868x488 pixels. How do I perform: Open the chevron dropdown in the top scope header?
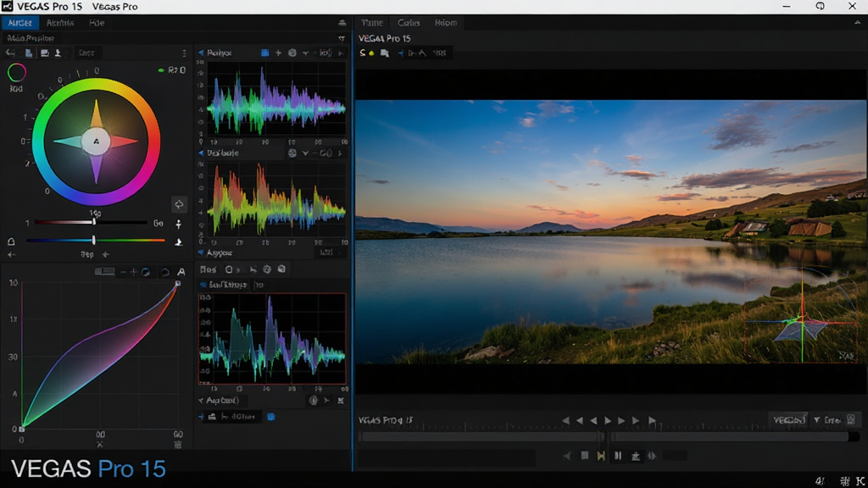click(305, 53)
